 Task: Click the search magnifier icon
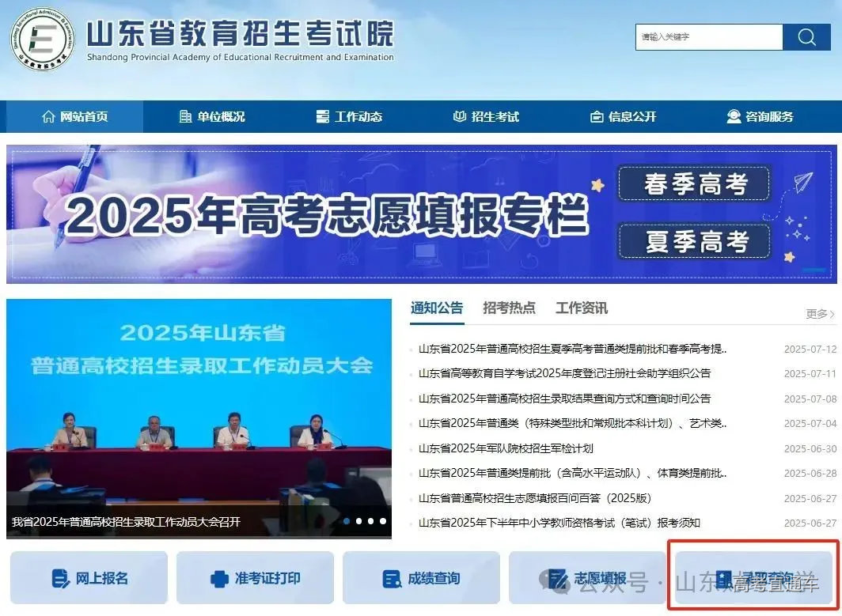pos(806,36)
